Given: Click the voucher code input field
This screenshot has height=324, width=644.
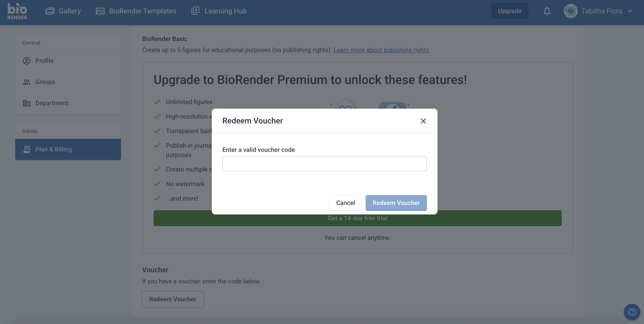Looking at the screenshot, I should [x=324, y=164].
